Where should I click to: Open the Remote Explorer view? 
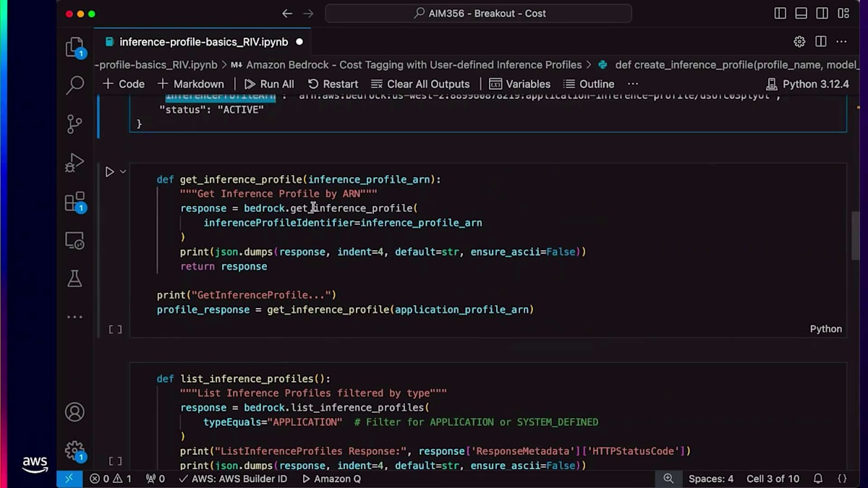click(75, 240)
